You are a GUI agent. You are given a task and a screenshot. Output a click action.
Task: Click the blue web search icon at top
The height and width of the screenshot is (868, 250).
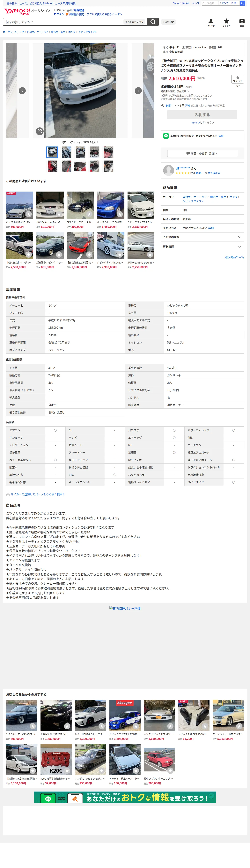tap(242, 3)
